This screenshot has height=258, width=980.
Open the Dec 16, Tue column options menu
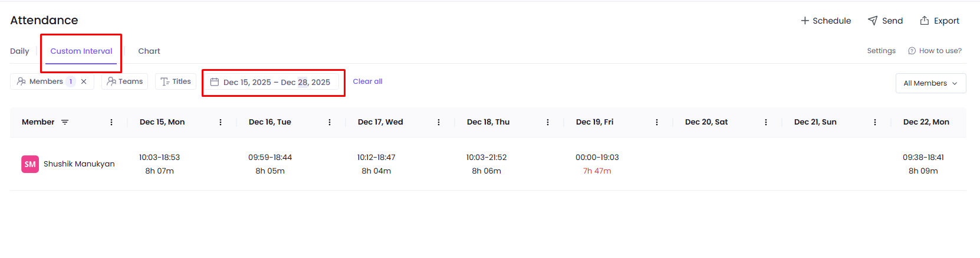330,122
